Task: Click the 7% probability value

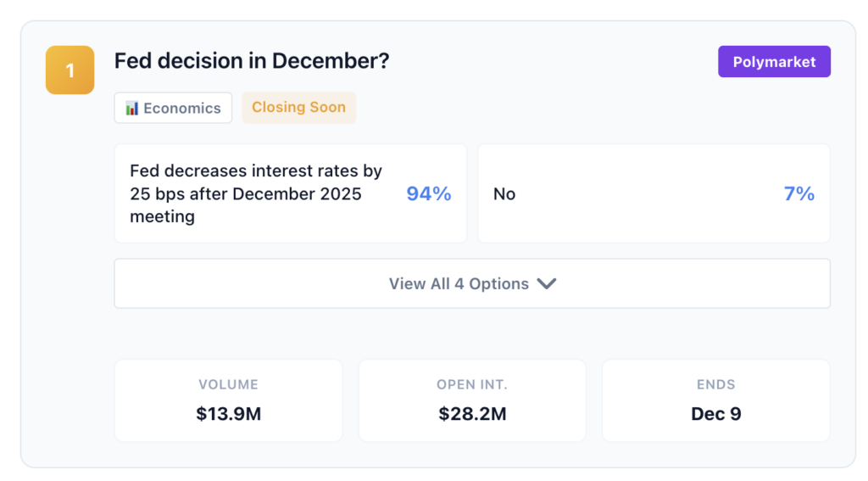Action: click(798, 193)
